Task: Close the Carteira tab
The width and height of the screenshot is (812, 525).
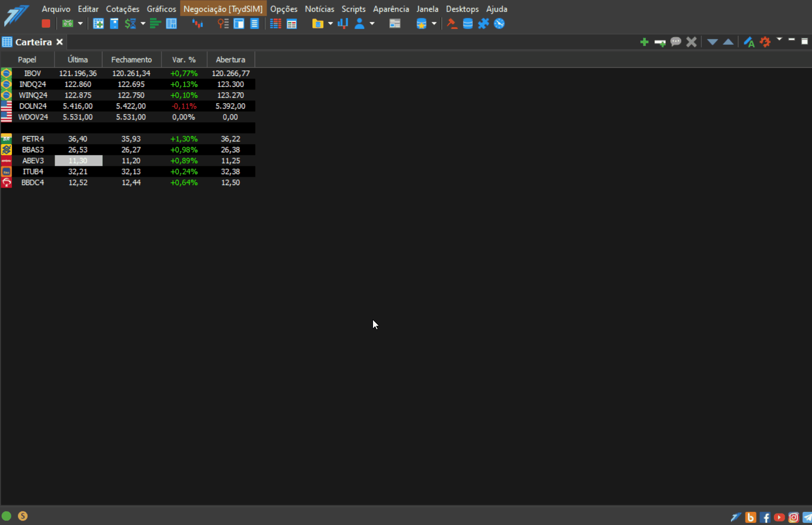Action: [59, 42]
